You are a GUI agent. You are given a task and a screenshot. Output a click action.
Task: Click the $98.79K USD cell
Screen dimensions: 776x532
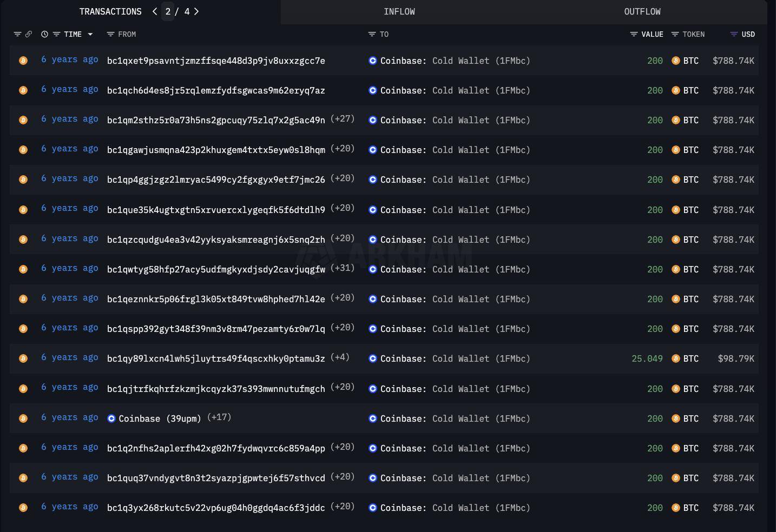(x=736, y=358)
